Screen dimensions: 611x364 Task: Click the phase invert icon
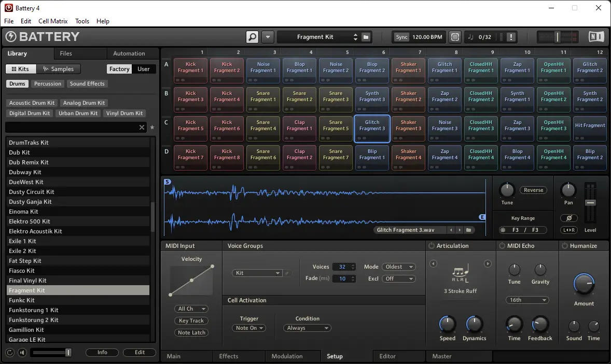click(568, 218)
